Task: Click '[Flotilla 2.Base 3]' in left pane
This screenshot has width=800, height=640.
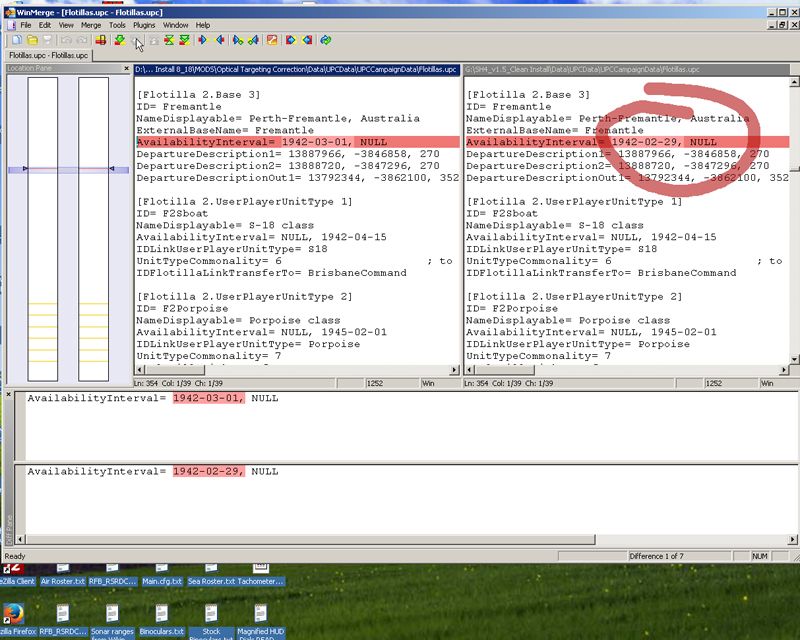Action: (198, 94)
